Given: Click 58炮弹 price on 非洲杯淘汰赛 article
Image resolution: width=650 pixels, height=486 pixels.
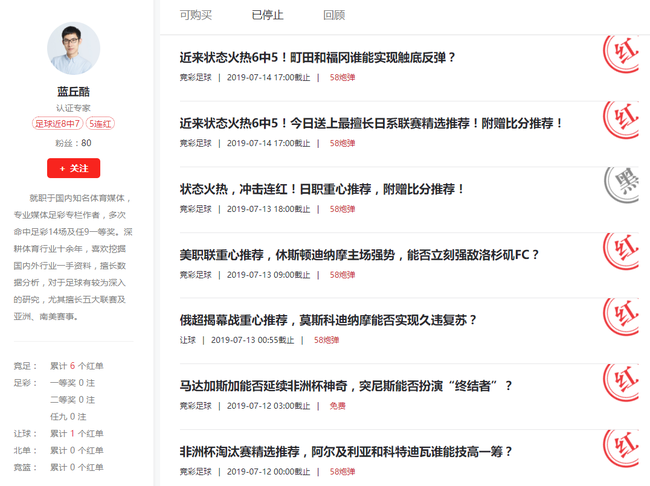Looking at the screenshot, I should click(342, 472).
